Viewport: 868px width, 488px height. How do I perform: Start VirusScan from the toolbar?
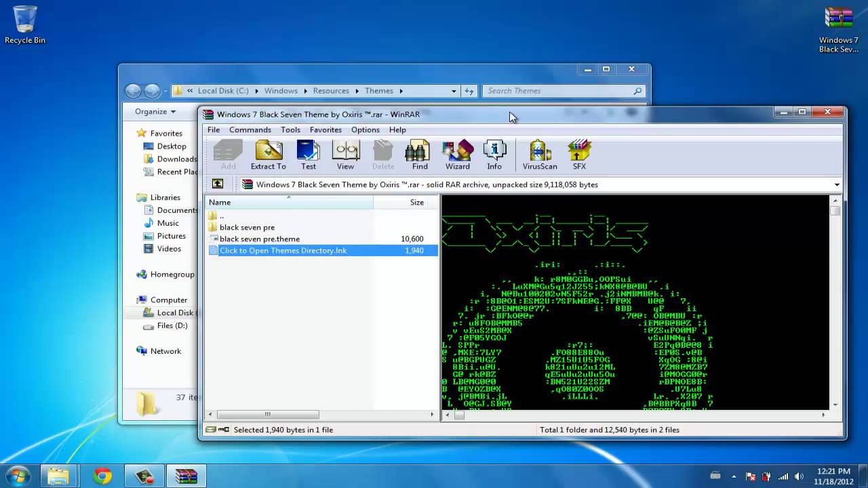(x=540, y=155)
